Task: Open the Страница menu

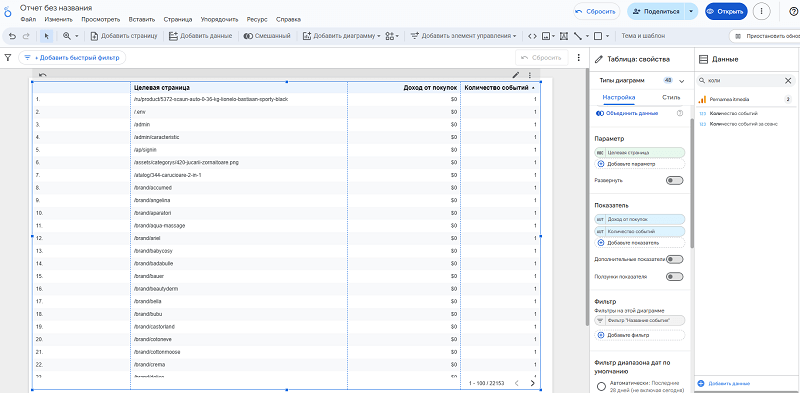Action: (178, 20)
